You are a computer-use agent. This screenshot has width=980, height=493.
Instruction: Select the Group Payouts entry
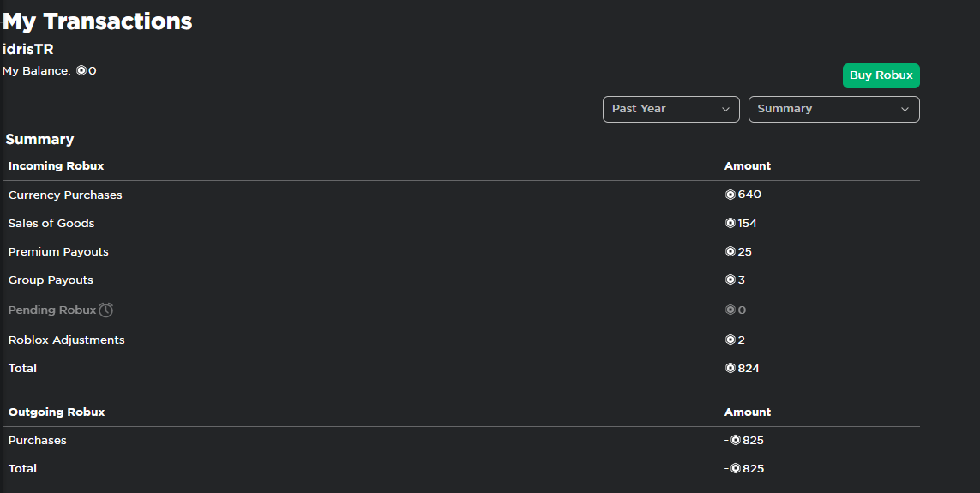[x=51, y=280]
